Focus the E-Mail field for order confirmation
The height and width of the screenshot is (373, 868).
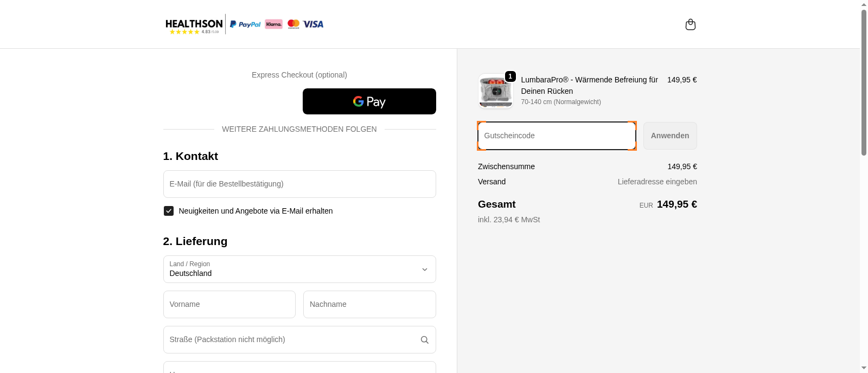pyautogui.click(x=299, y=184)
